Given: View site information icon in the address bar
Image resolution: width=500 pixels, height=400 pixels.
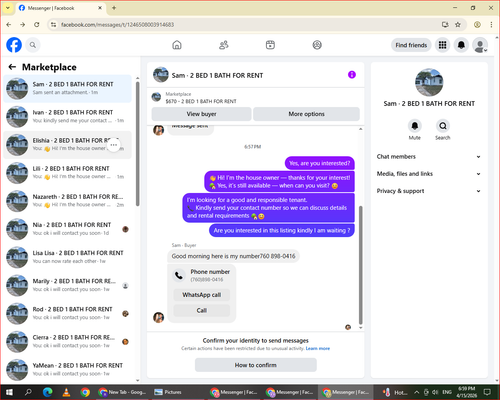Looking at the screenshot, I should coord(53,25).
